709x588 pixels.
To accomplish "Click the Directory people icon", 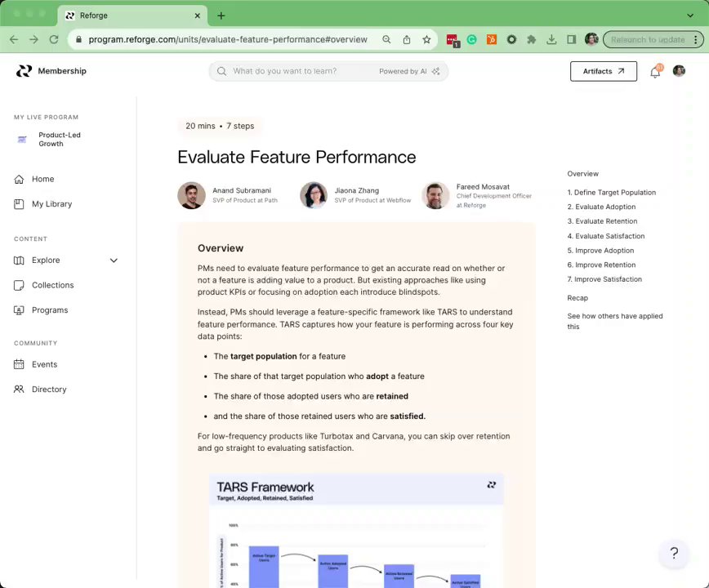I will [19, 390].
